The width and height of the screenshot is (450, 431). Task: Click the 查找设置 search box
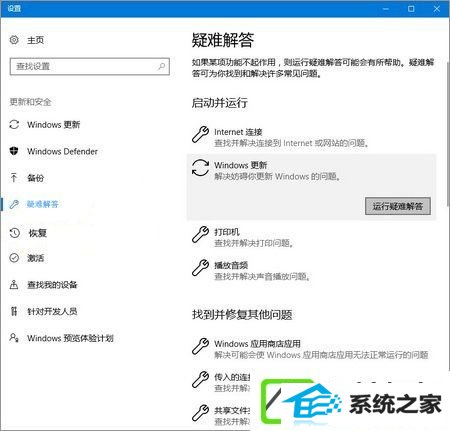tap(90, 66)
